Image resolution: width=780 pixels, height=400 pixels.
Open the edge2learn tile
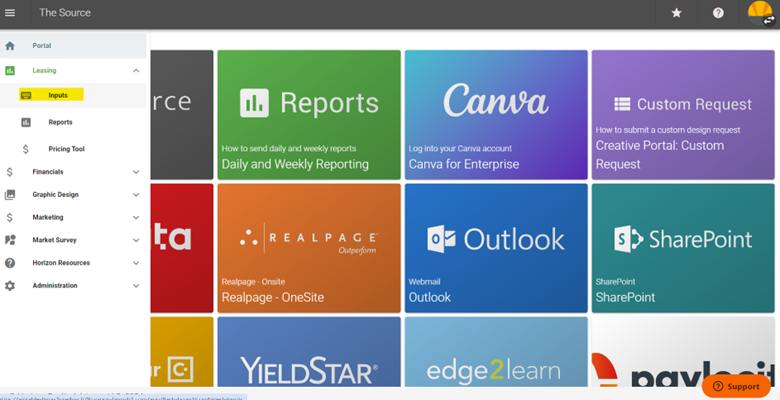click(496, 352)
